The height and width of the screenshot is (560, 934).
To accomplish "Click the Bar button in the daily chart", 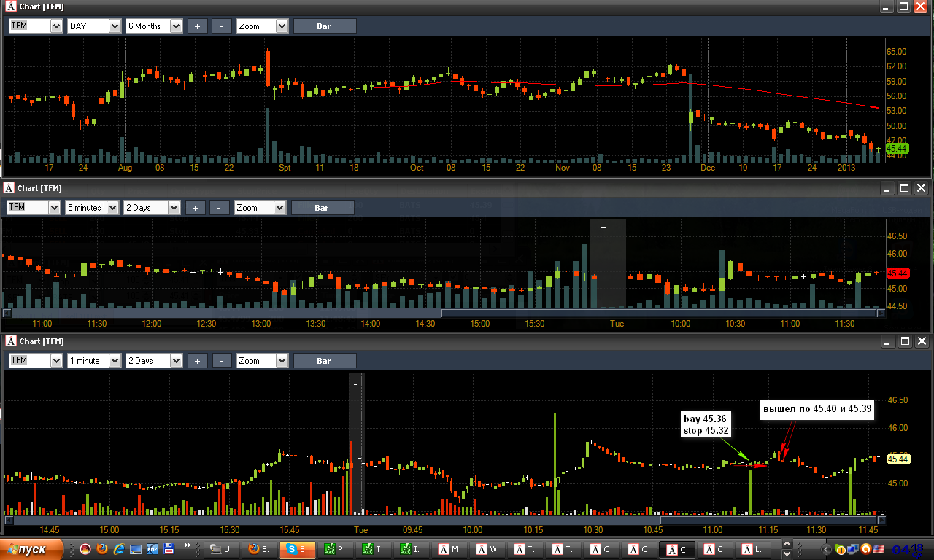I will 325,26.
